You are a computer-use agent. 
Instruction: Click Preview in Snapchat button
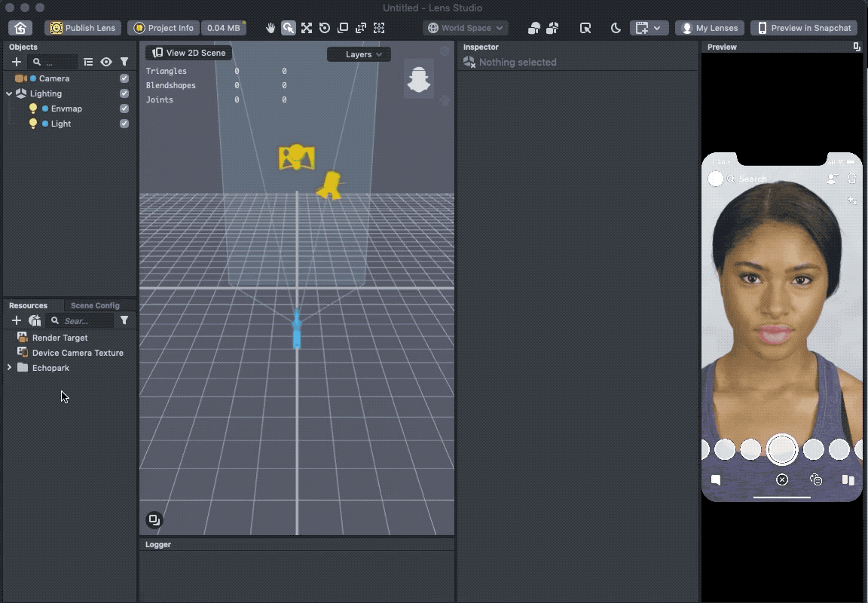pyautogui.click(x=804, y=28)
